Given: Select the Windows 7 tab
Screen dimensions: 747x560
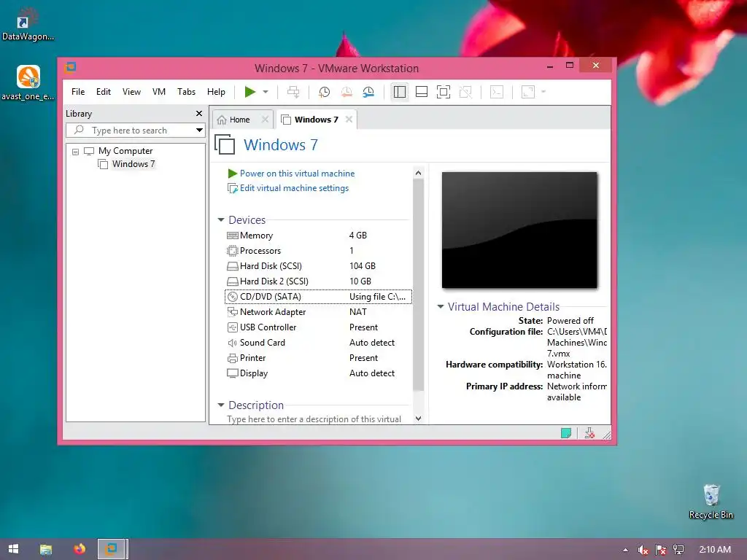Looking at the screenshot, I should click(316, 120).
